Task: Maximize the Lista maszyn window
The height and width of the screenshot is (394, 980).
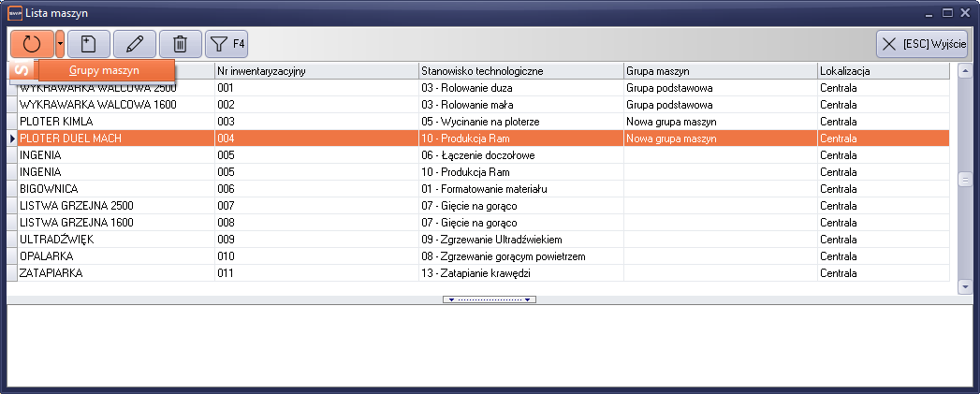Action: click(x=947, y=12)
